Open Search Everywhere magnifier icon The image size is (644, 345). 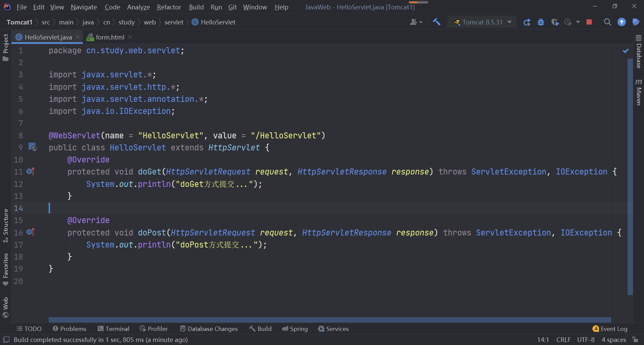coord(607,22)
